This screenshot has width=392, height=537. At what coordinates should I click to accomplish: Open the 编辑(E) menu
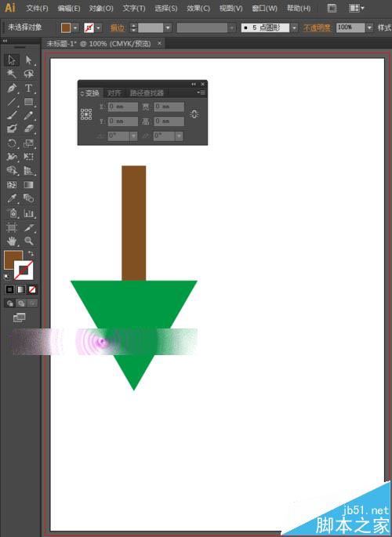coord(69,8)
